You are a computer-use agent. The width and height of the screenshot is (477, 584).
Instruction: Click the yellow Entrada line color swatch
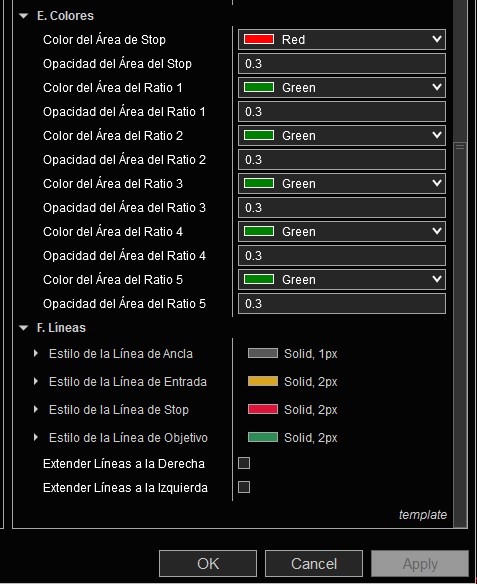(x=263, y=381)
